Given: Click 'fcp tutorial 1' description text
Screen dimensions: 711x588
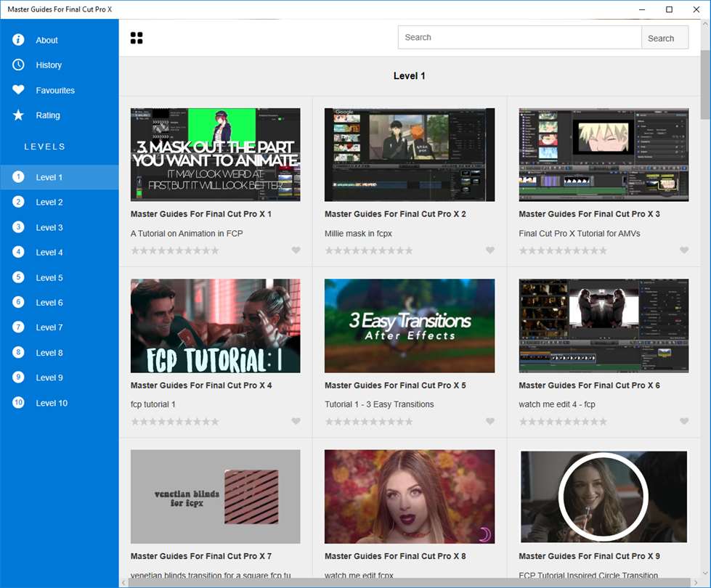Looking at the screenshot, I should pyautogui.click(x=153, y=404).
